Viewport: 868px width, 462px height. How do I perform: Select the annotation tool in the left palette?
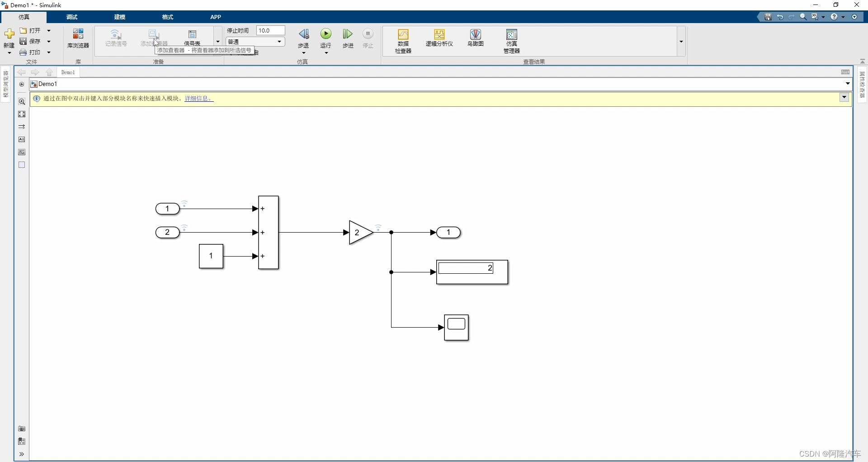[x=22, y=139]
